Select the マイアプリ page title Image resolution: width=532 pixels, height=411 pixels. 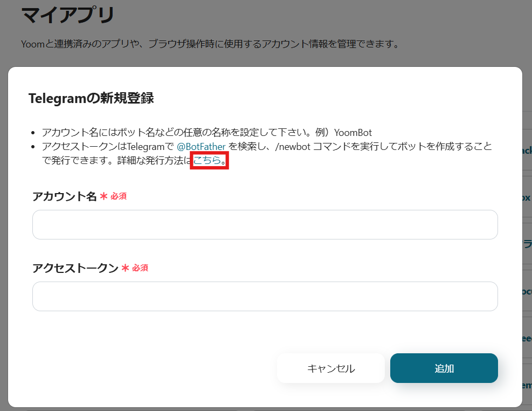pyautogui.click(x=68, y=15)
